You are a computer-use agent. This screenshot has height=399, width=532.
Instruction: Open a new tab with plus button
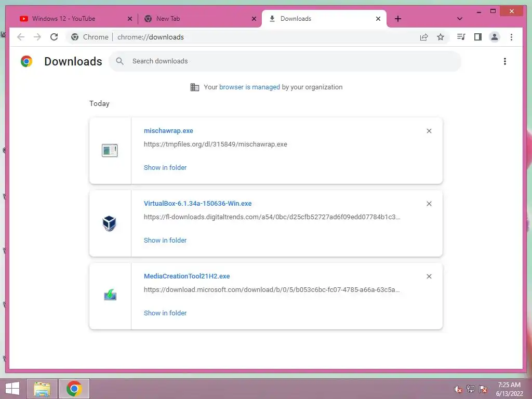point(397,19)
